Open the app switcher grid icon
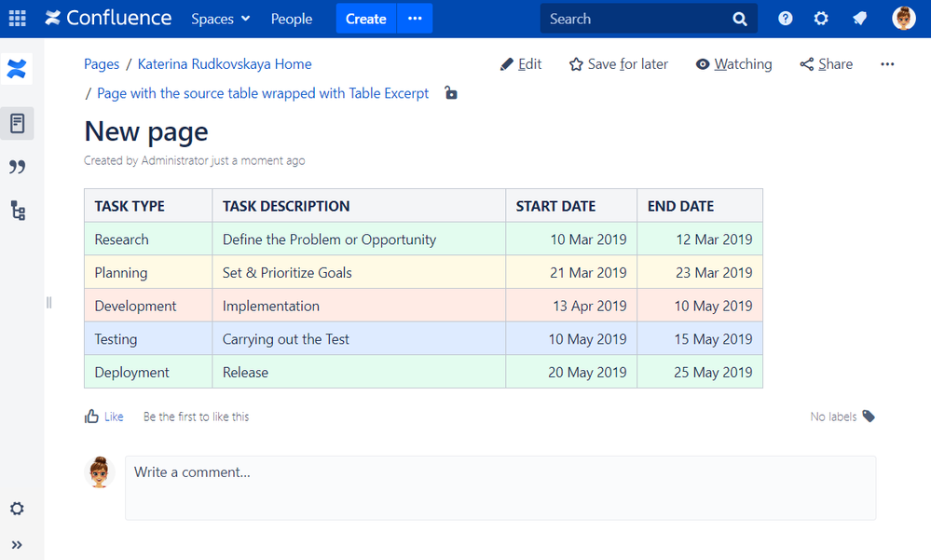 click(x=17, y=19)
